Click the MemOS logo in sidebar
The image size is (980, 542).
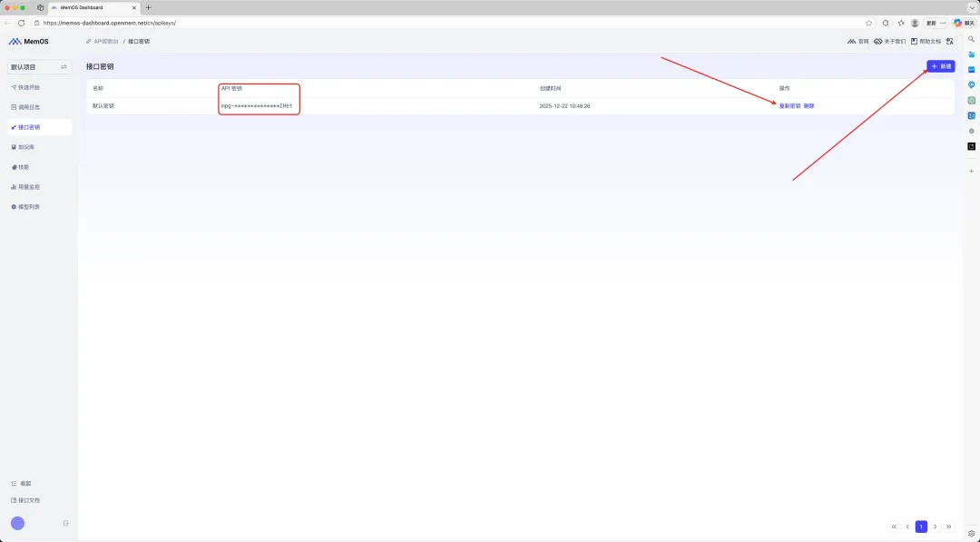coord(28,41)
